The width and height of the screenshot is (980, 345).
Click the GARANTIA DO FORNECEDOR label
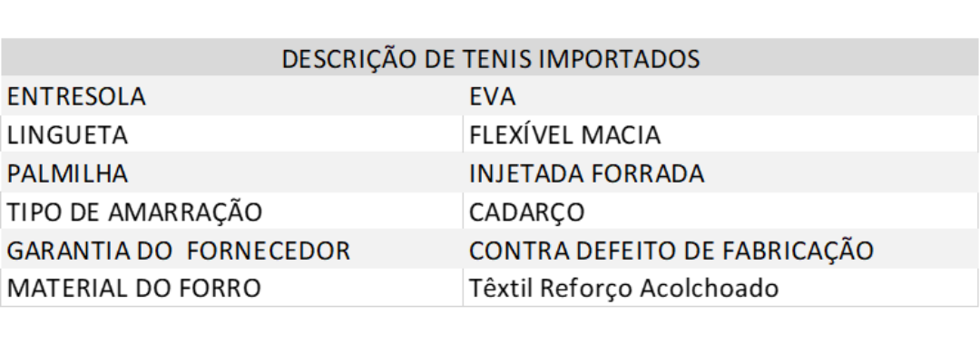pos(178,250)
